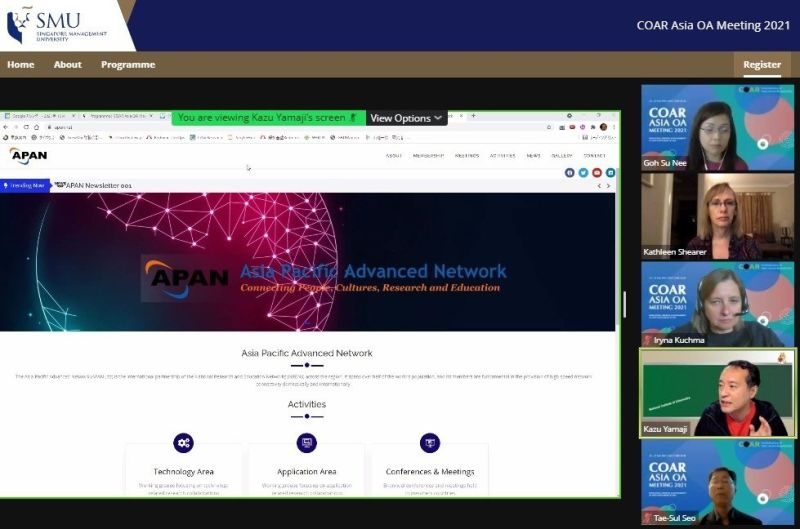Click browser profile avatar in shared screen
Image resolution: width=800 pixels, height=529 pixels.
(x=604, y=127)
